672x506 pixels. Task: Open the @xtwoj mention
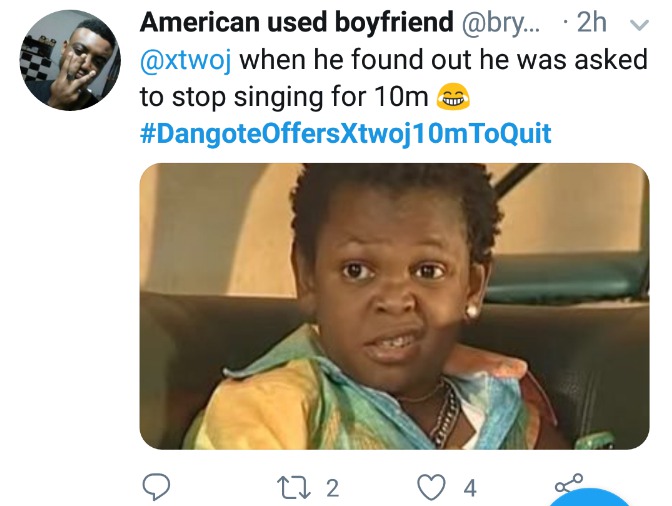tap(185, 61)
